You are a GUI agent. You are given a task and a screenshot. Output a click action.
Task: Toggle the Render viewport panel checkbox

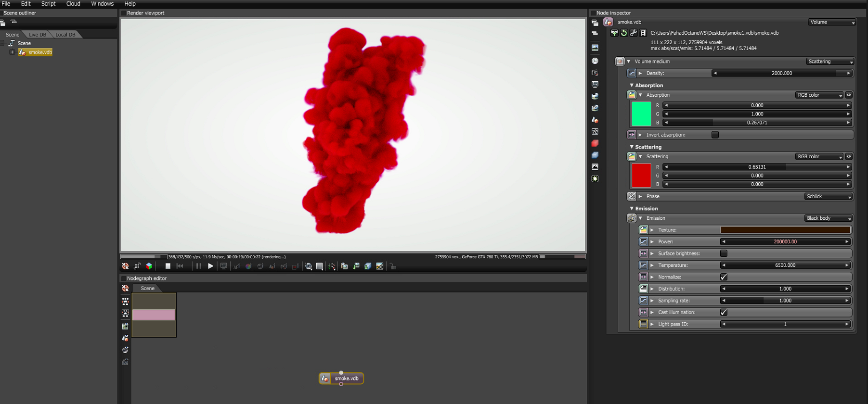(x=123, y=13)
